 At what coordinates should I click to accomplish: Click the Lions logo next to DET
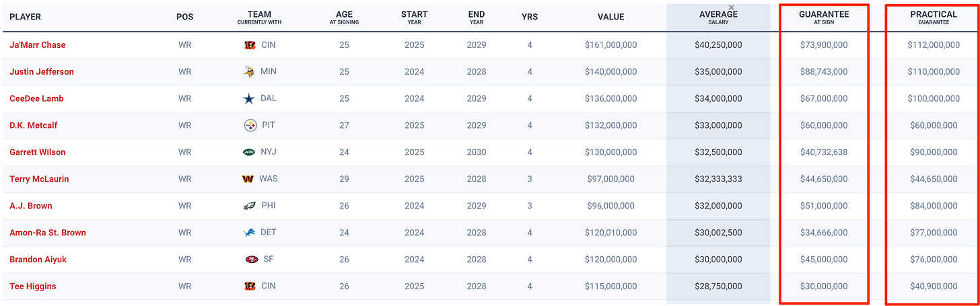(x=249, y=233)
